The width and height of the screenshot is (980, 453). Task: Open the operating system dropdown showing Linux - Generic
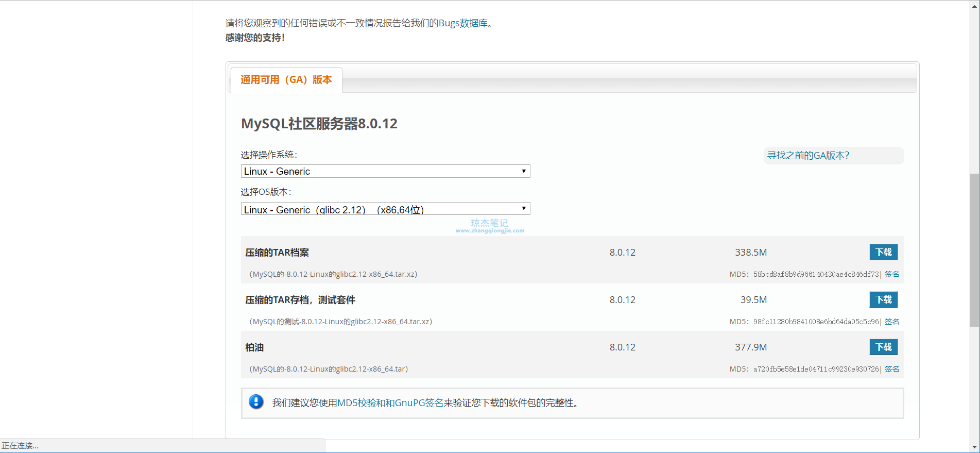385,171
